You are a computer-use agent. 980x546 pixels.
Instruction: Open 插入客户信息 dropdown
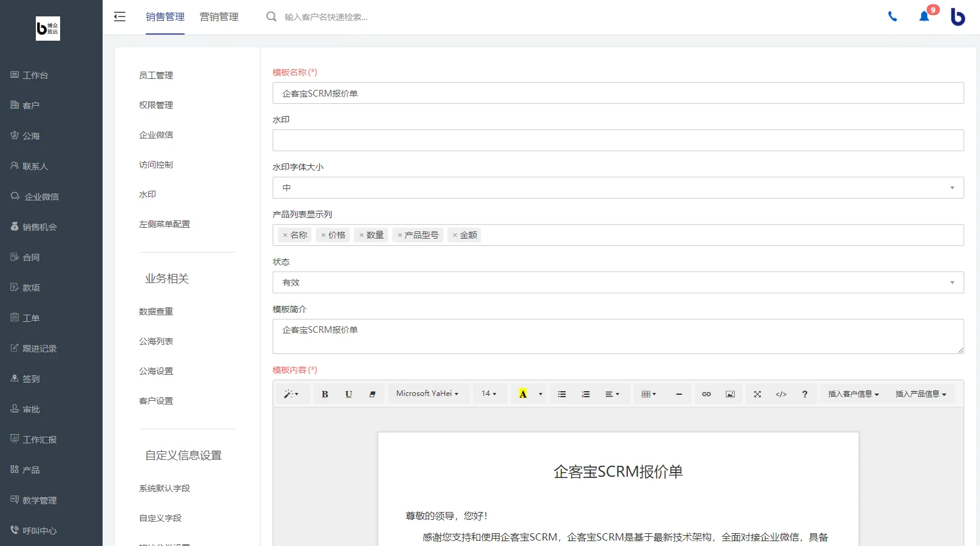click(853, 394)
